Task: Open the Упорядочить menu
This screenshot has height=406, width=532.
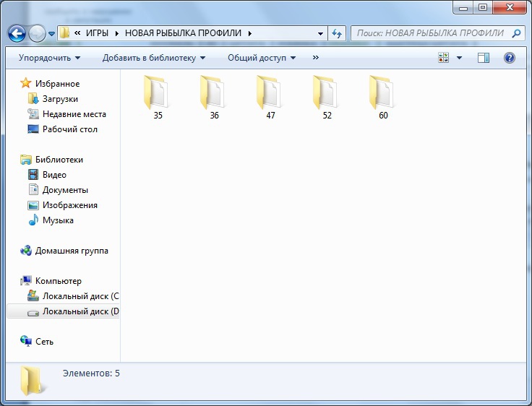Action: point(50,58)
